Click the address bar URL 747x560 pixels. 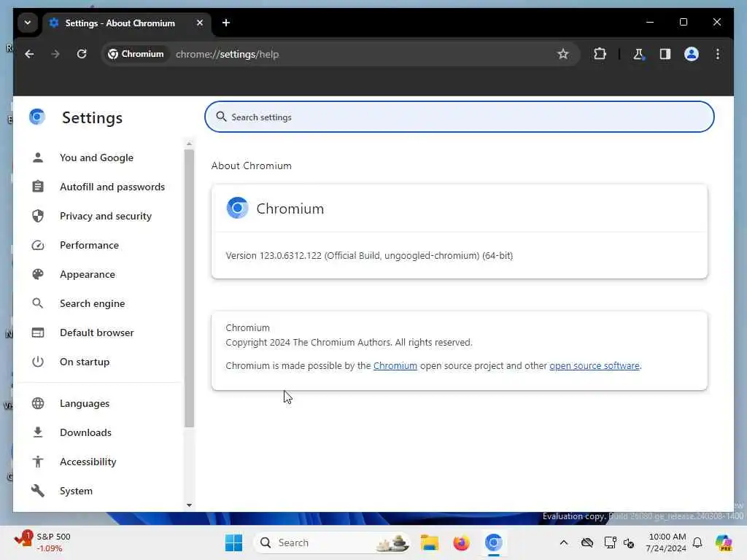[228, 54]
